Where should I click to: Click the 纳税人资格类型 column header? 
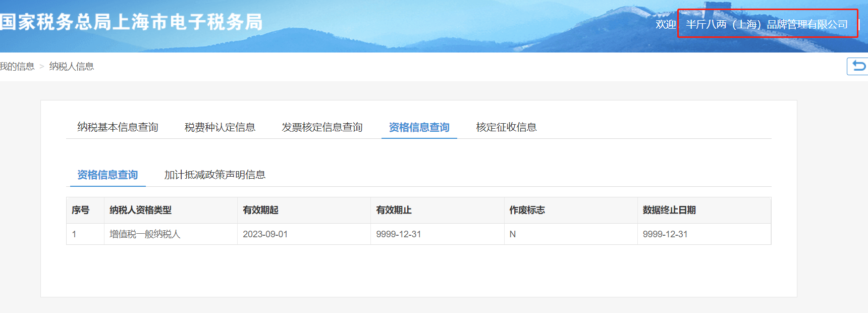coord(140,210)
